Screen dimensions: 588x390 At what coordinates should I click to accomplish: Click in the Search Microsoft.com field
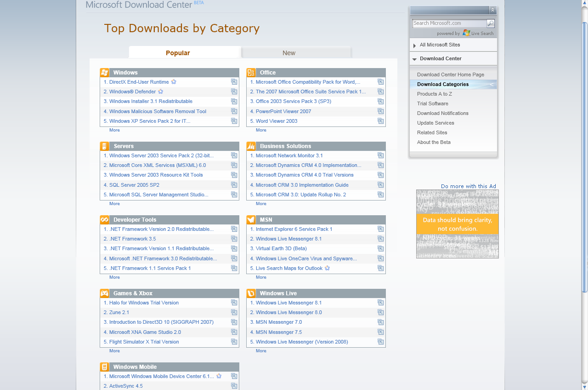point(449,23)
